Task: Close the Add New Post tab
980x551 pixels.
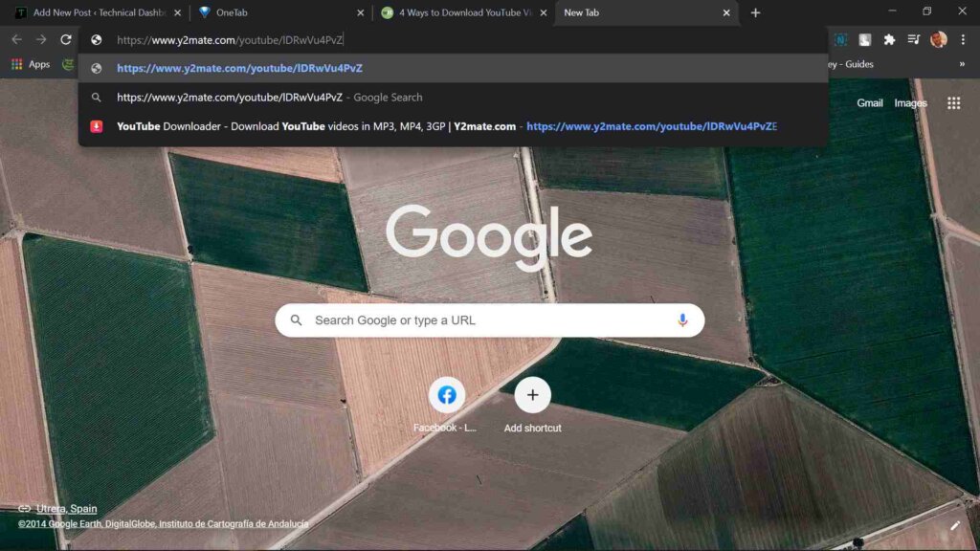Action: coord(177,12)
